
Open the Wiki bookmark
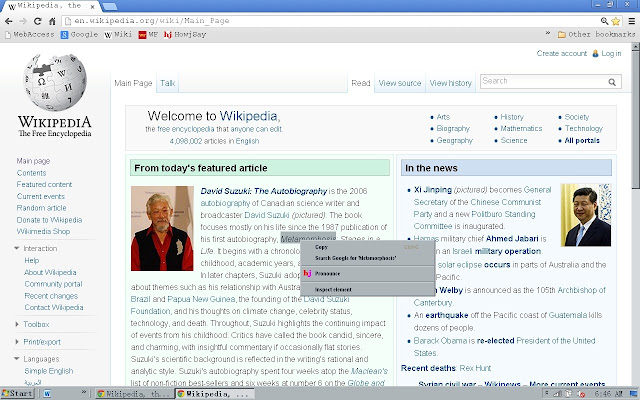[118, 35]
